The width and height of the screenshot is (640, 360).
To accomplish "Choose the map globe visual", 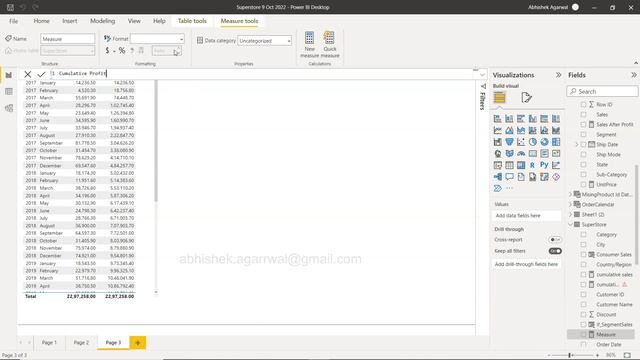I will pyautogui.click(x=498, y=153).
